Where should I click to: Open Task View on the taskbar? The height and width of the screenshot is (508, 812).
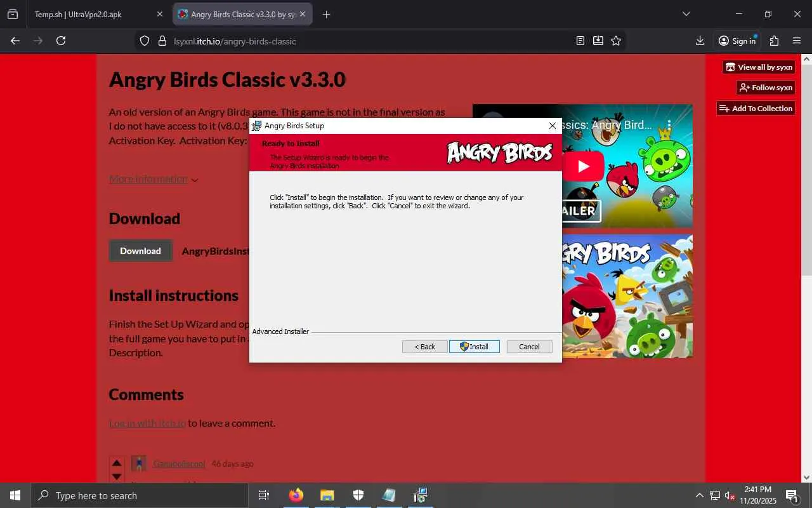point(264,495)
